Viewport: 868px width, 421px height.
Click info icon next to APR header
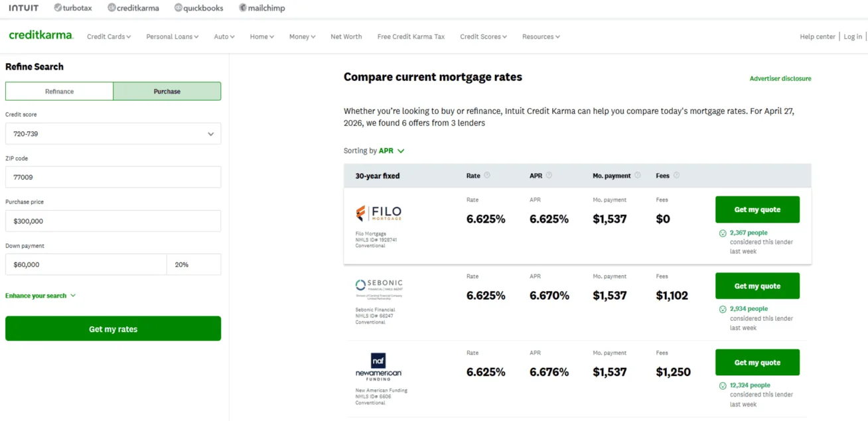coord(549,176)
